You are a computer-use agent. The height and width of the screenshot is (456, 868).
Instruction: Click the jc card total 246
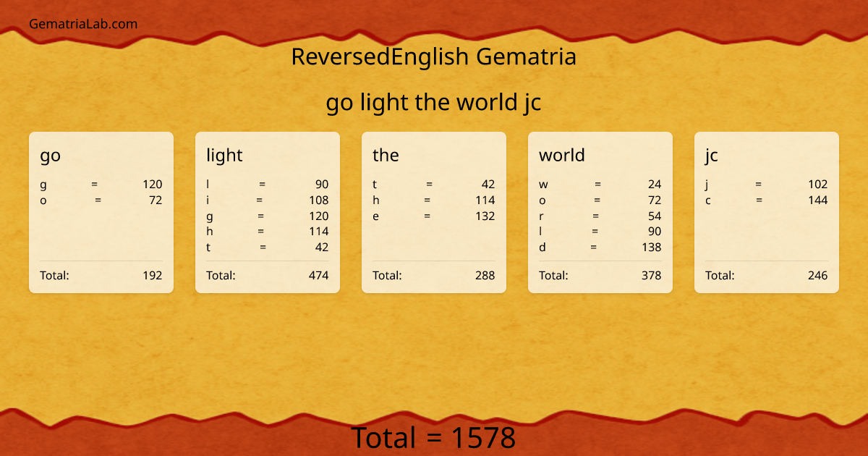[818, 275]
